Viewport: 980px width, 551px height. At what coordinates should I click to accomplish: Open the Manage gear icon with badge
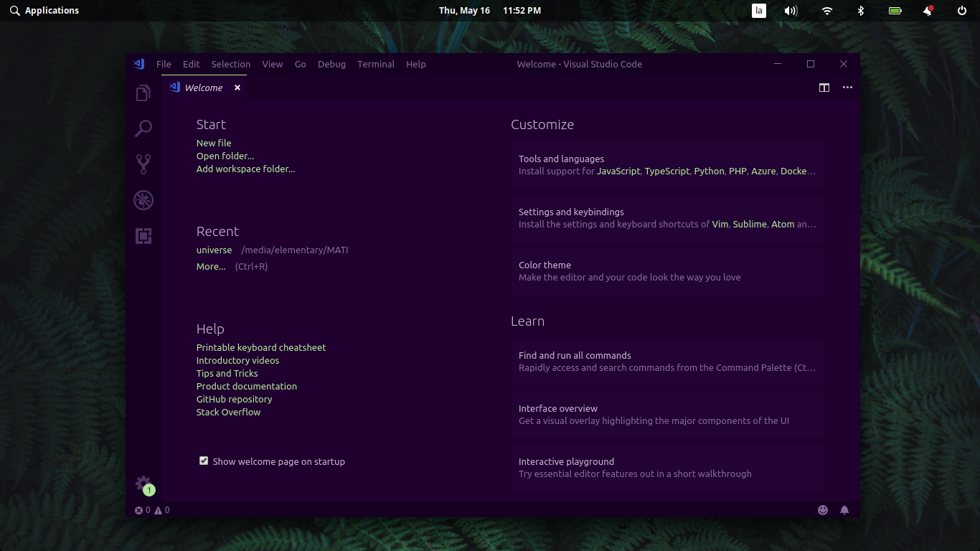(x=143, y=484)
